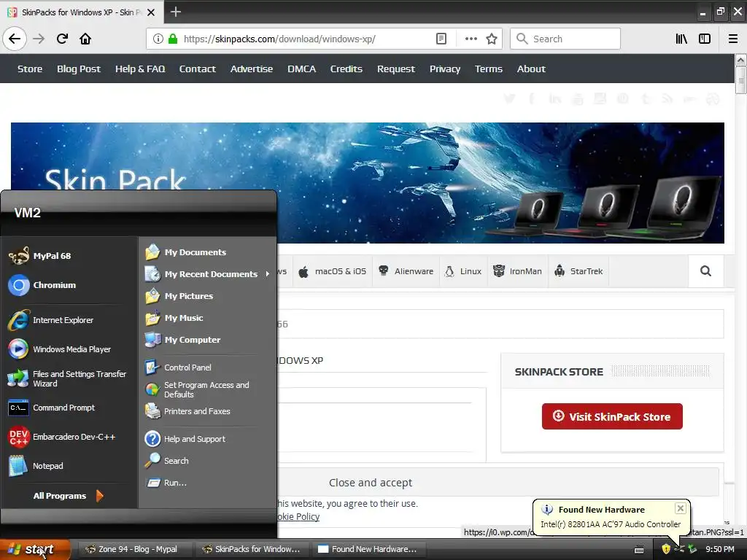
Task: Bookmark this page with star
Action: [x=492, y=39]
